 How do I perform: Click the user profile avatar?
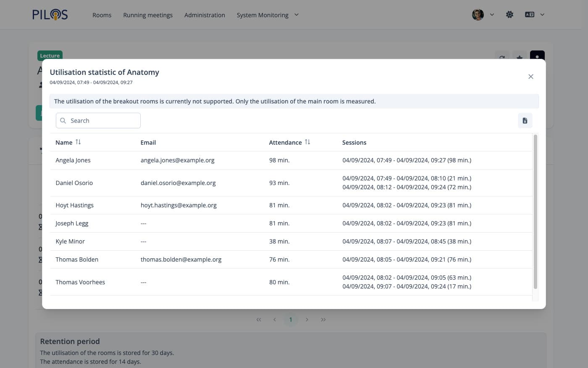point(478,15)
